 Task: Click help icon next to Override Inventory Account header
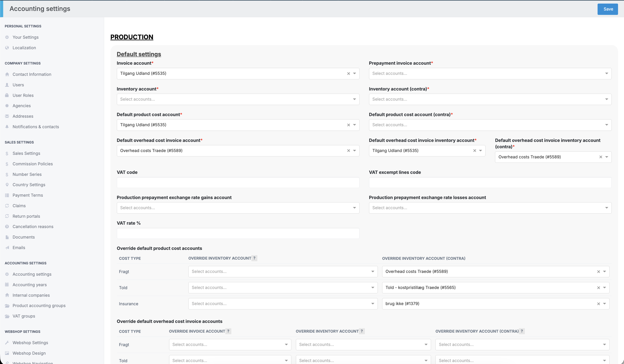(254, 258)
